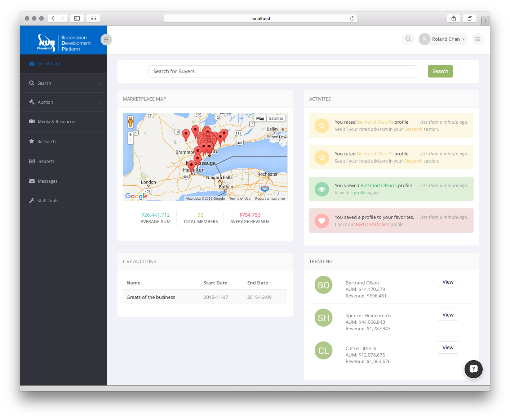Zoom out on the marketplace map
Viewport: 510px width, 420px height.
pos(130,141)
